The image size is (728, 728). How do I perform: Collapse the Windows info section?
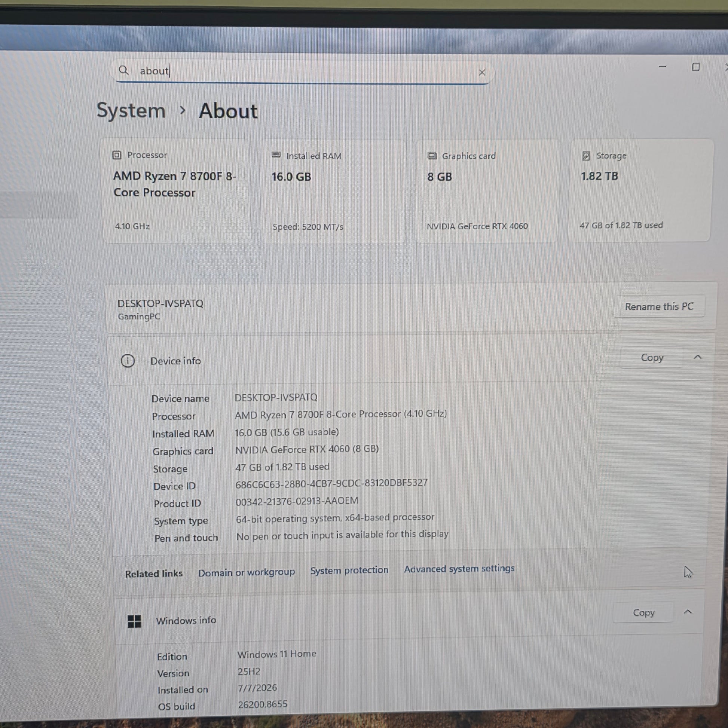point(688,612)
